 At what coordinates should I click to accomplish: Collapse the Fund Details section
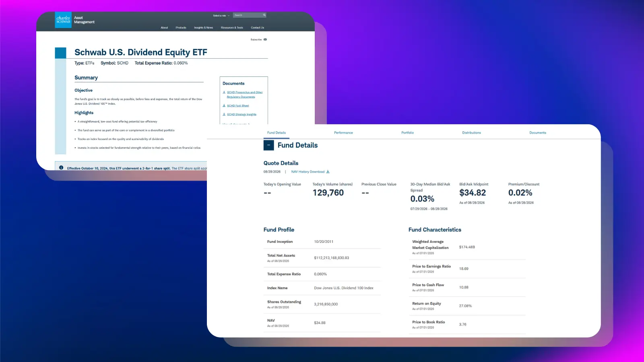pos(268,145)
